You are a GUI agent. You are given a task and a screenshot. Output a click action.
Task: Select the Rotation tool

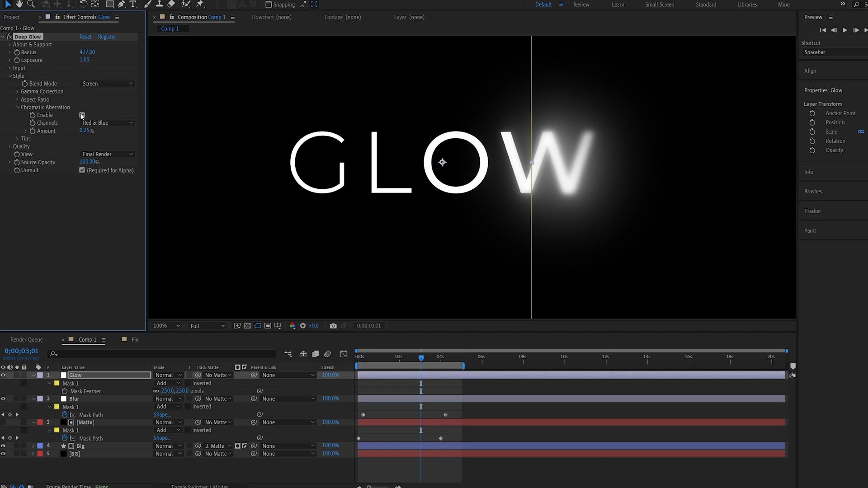(84, 4)
